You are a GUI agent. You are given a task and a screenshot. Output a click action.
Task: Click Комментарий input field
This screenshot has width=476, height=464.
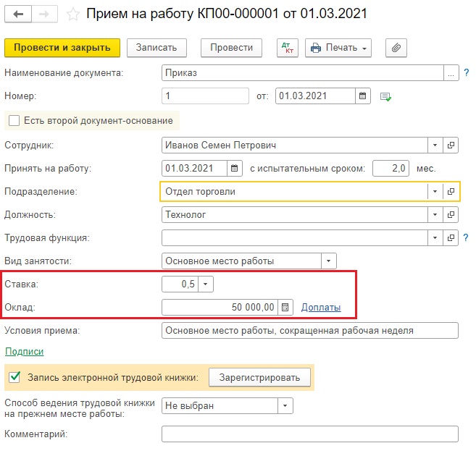click(310, 434)
